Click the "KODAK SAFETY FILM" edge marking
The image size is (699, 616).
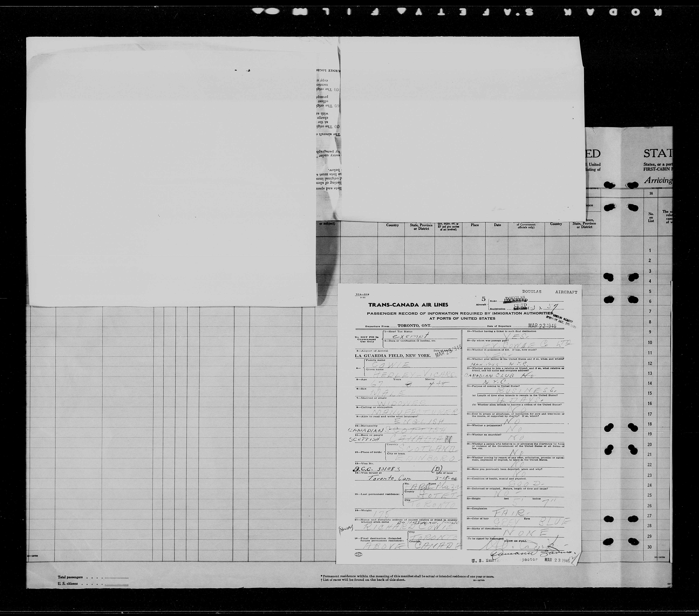pos(457,12)
